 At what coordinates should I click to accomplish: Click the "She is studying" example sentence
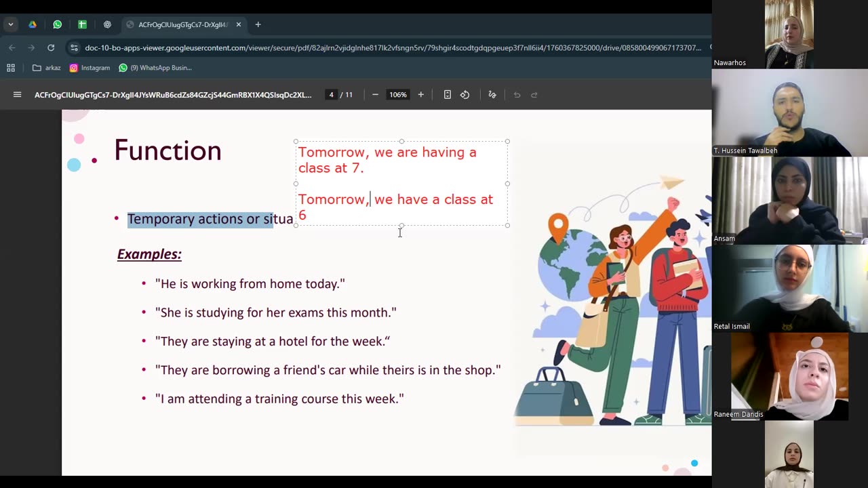[276, 312]
